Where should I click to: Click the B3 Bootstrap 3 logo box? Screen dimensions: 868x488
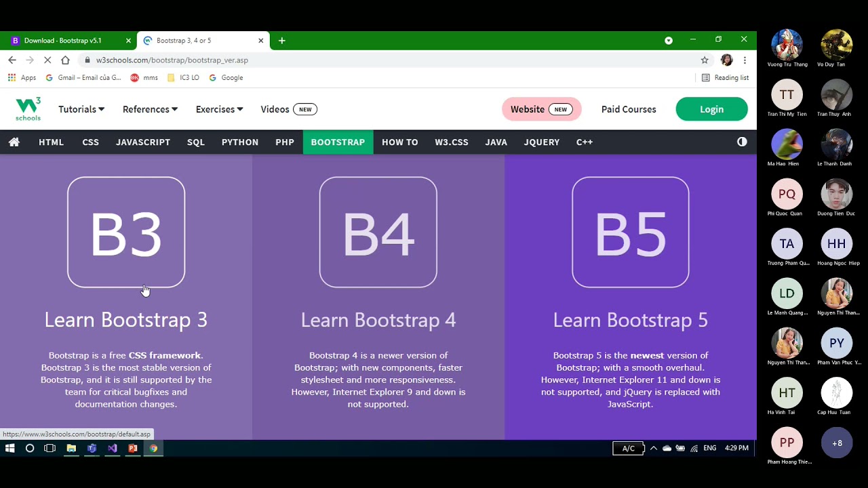[x=126, y=232]
